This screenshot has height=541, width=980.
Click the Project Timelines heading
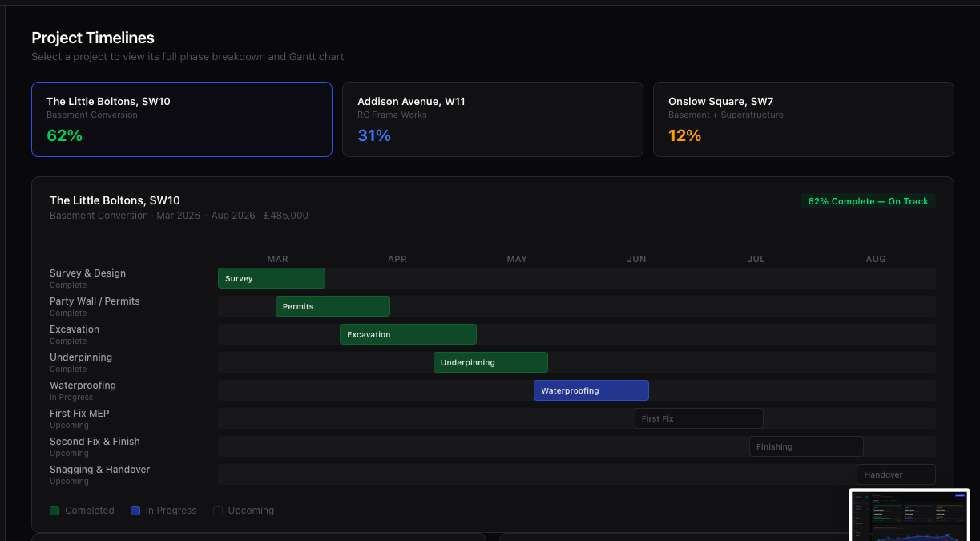(93, 38)
